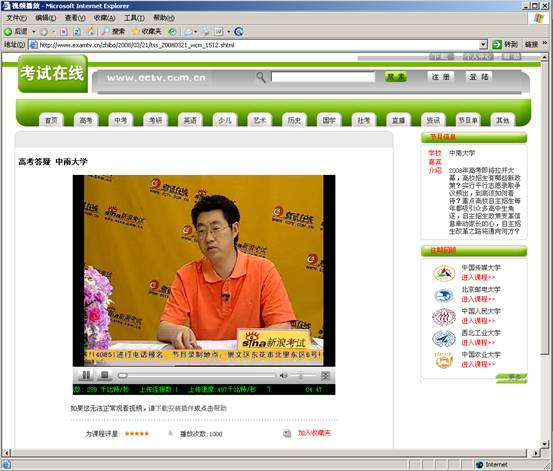Image resolution: width=553 pixels, height=471 pixels.
Task: Click the IE Refresh toolbar icon
Action: pos(77,32)
